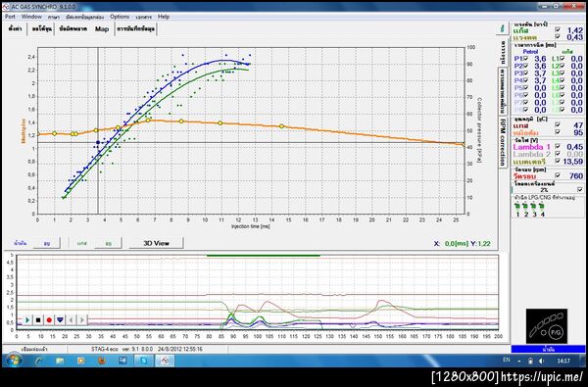
Task: Switch to the Map tab
Action: pyautogui.click(x=102, y=28)
